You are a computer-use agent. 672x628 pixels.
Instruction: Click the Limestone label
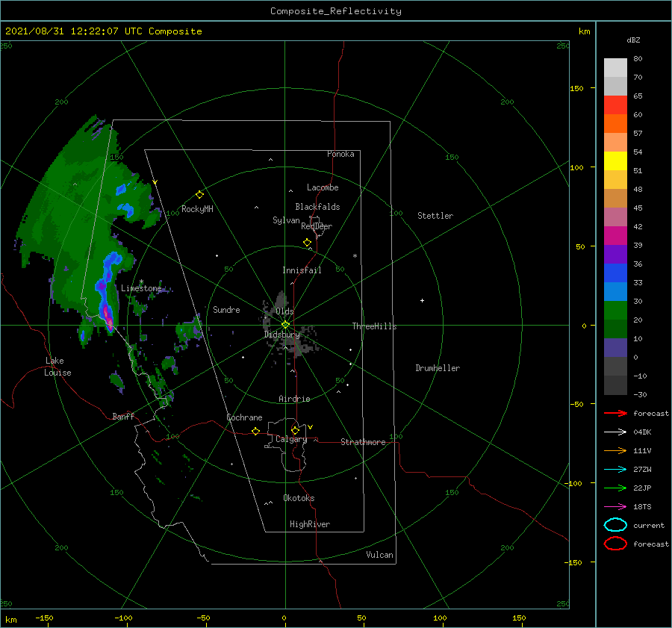click(x=141, y=288)
